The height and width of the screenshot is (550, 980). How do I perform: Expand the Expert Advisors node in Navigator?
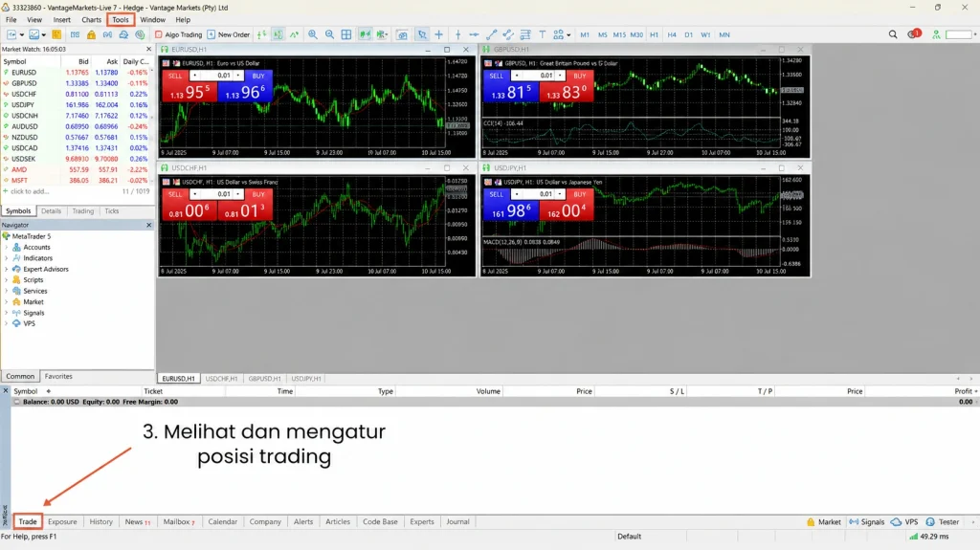tap(7, 270)
